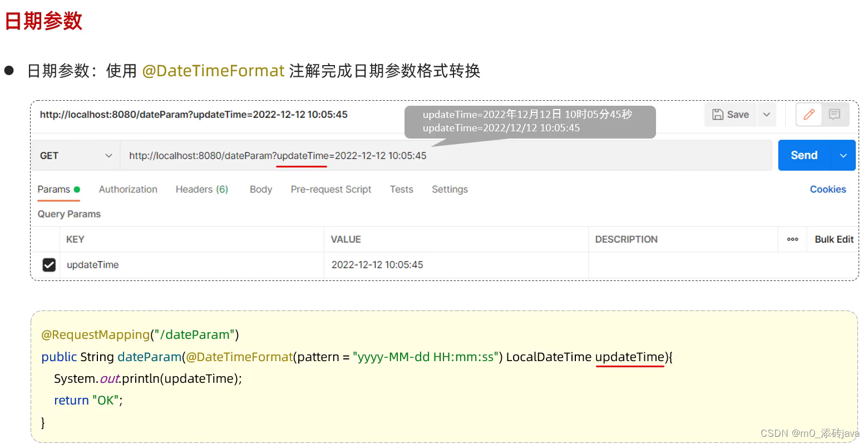Open the comment bubble icon
Screen dimensions: 868x444
pyautogui.click(x=834, y=114)
